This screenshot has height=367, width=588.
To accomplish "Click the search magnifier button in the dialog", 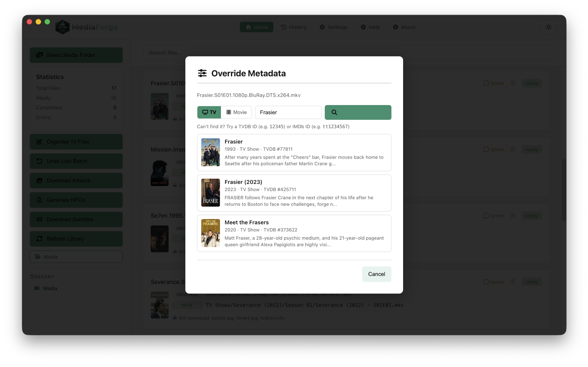I will [358, 112].
